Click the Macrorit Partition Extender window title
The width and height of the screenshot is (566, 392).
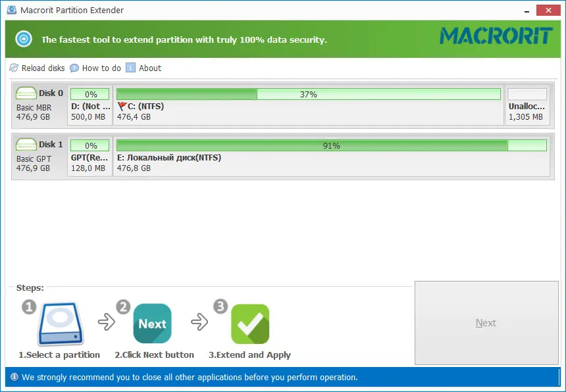click(x=72, y=10)
